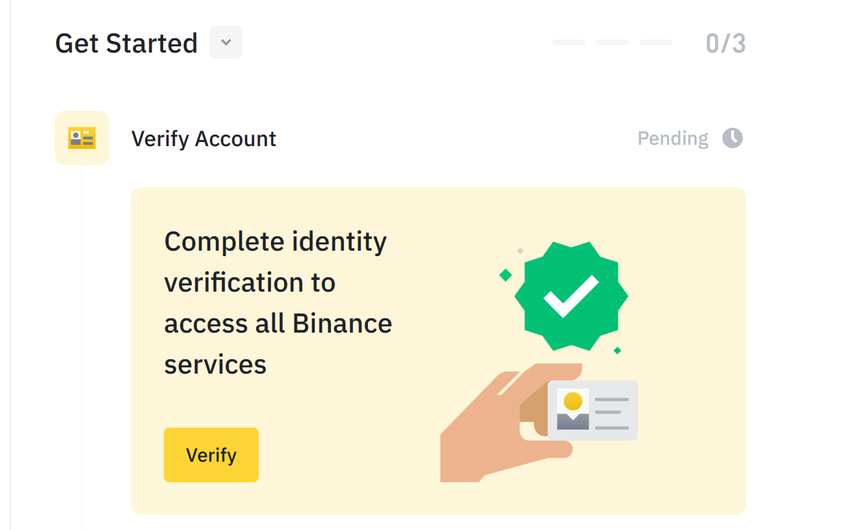The width and height of the screenshot is (850, 530).
Task: Select the first progress bar segment
Action: [568, 43]
